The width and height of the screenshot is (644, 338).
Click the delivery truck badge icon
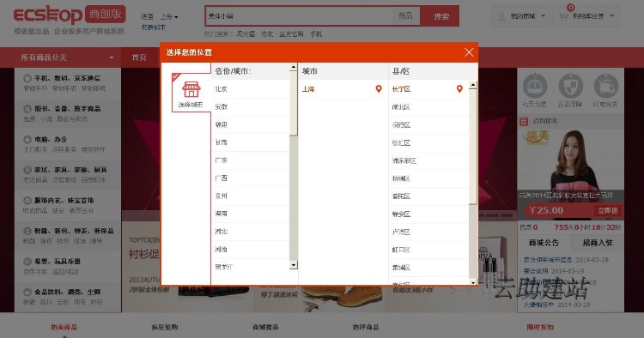606,86
